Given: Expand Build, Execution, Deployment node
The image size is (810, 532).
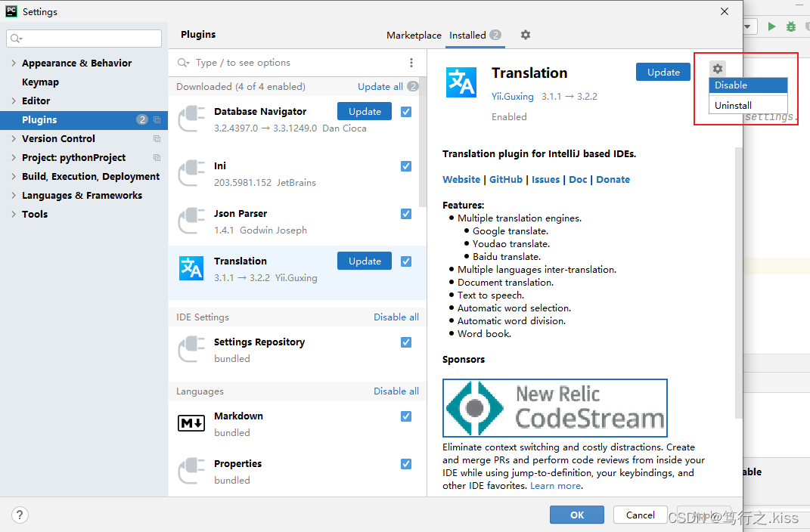Looking at the screenshot, I should point(14,177).
